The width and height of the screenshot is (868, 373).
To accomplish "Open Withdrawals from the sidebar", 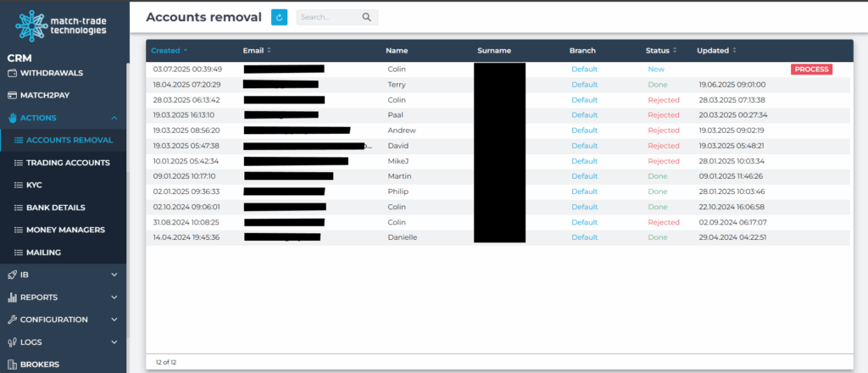I will point(55,73).
